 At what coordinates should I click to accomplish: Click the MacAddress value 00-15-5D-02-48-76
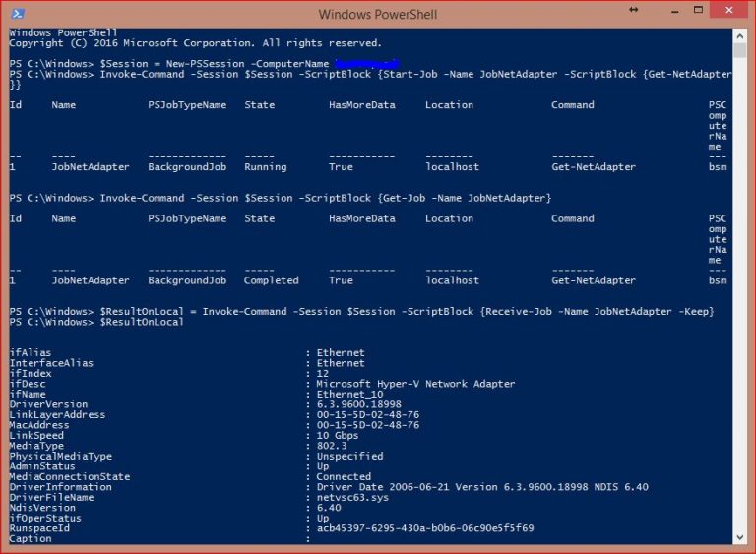(368, 425)
